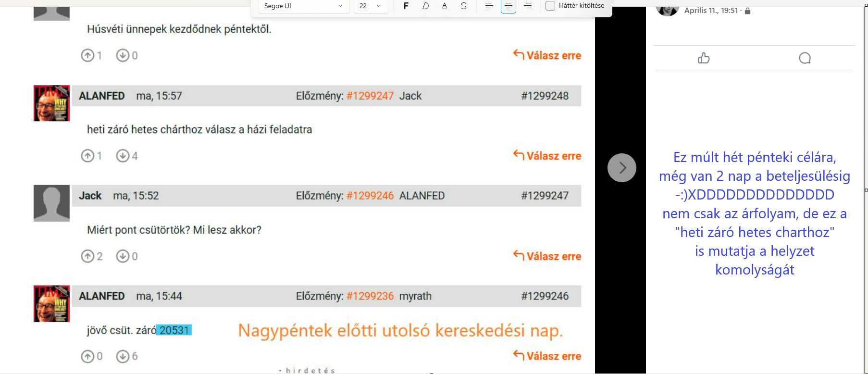Click the highlighted 20531 text
Image resolution: width=868 pixels, height=374 pixels.
[174, 330]
